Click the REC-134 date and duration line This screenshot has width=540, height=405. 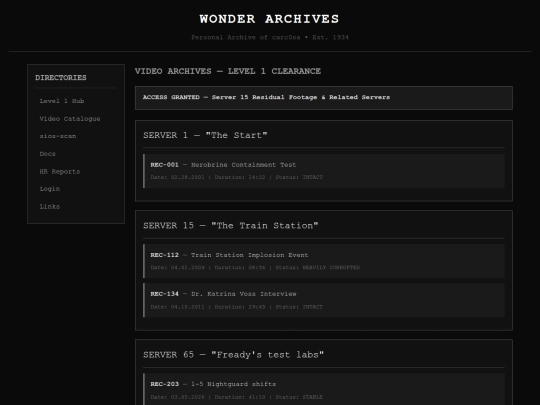pos(237,307)
